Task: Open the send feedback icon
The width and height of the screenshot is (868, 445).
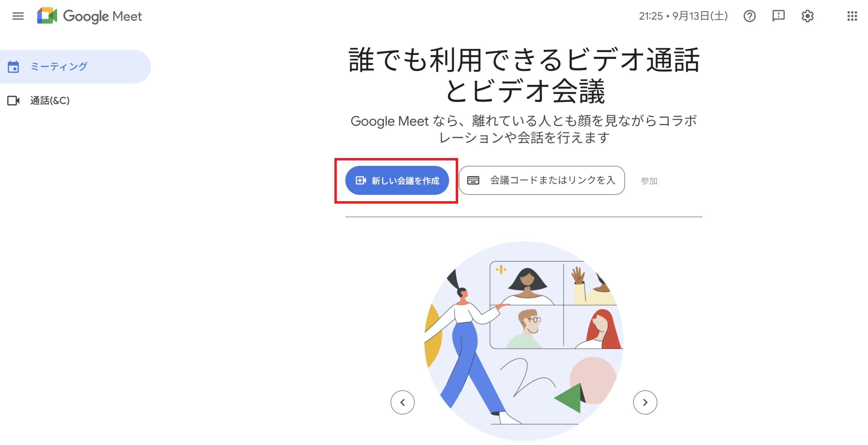Action: pyautogui.click(x=778, y=16)
